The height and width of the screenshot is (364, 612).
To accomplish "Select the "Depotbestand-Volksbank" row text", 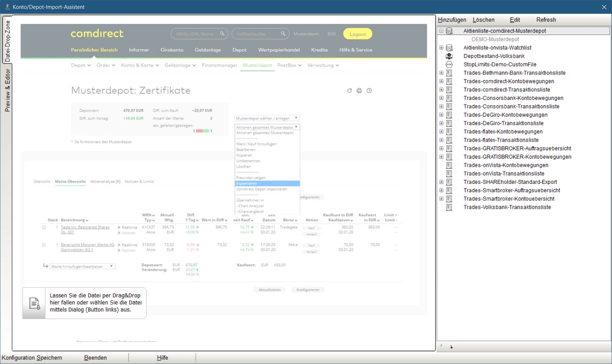I will pos(494,56).
